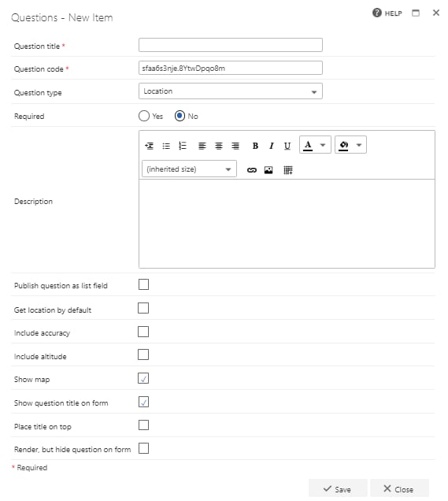Viewport: 448px width, 501px height.
Task: Center the description text
Action: coord(219,146)
